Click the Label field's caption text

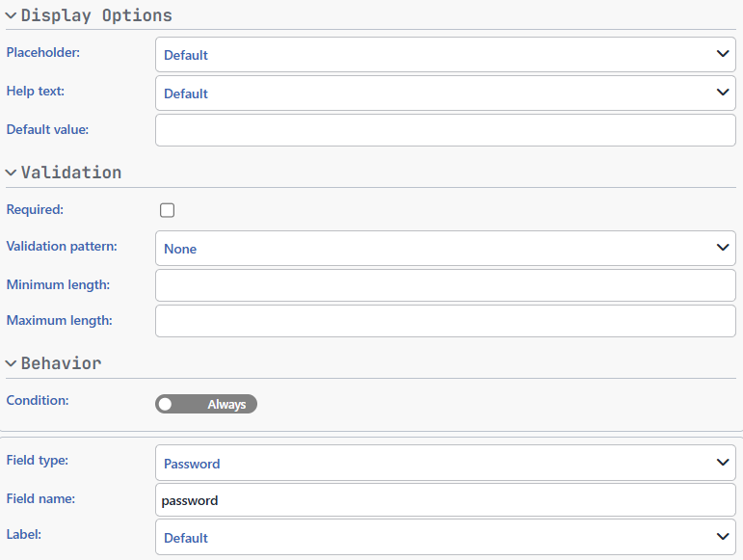(x=24, y=534)
